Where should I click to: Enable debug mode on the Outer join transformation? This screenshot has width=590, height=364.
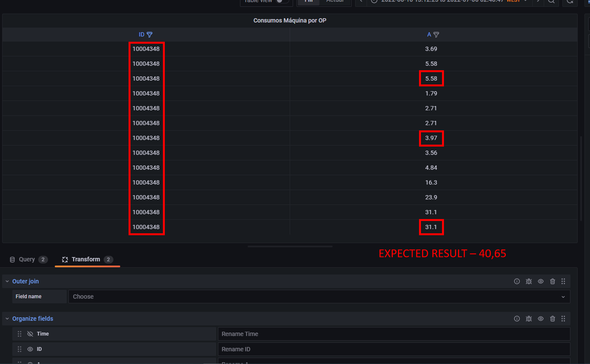click(529, 281)
